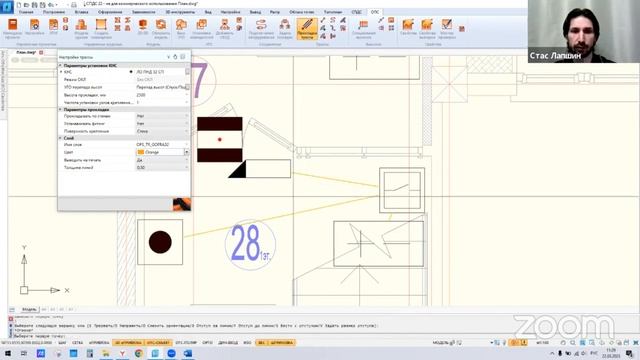Select the План.dwg document tab
The width and height of the screenshot is (640, 360).
pos(26,52)
